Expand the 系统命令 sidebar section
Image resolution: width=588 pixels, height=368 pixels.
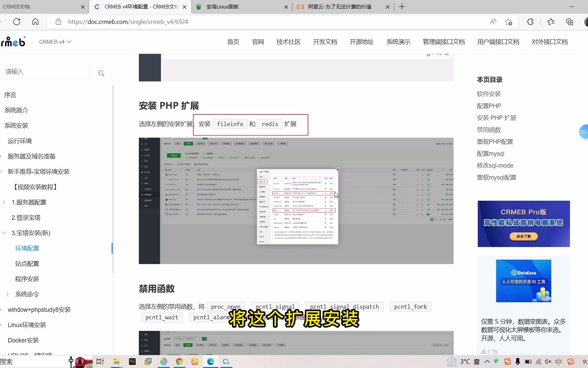point(7,294)
